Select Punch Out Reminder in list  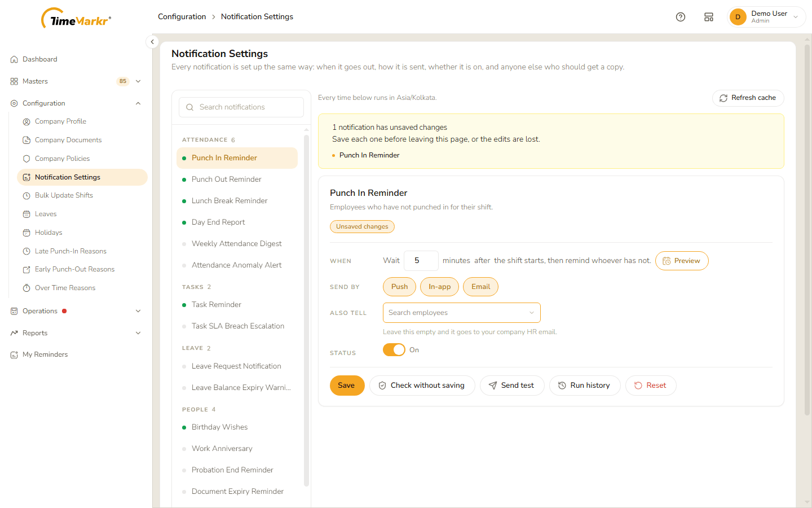(x=237, y=179)
